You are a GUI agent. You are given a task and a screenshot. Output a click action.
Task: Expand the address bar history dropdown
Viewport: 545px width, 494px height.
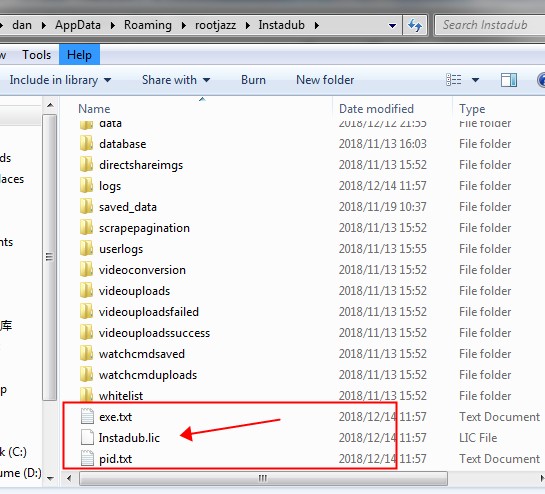(392, 25)
